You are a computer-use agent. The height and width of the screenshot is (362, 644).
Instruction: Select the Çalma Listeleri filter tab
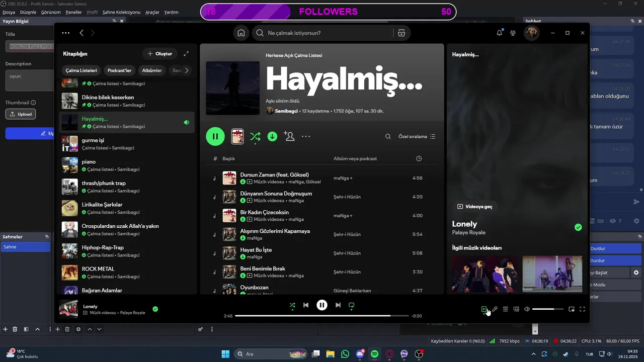pos(82,70)
